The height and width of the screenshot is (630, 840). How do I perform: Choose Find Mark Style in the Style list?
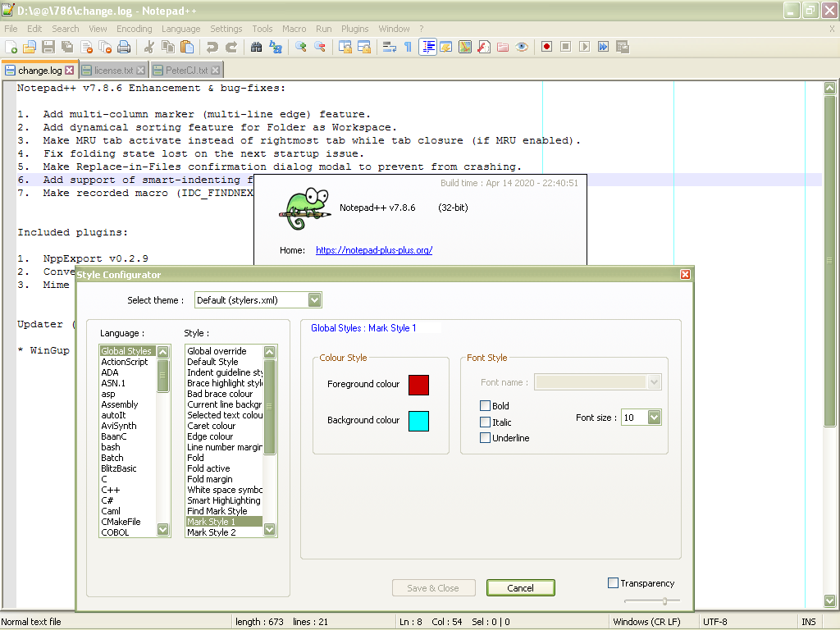tap(225, 511)
